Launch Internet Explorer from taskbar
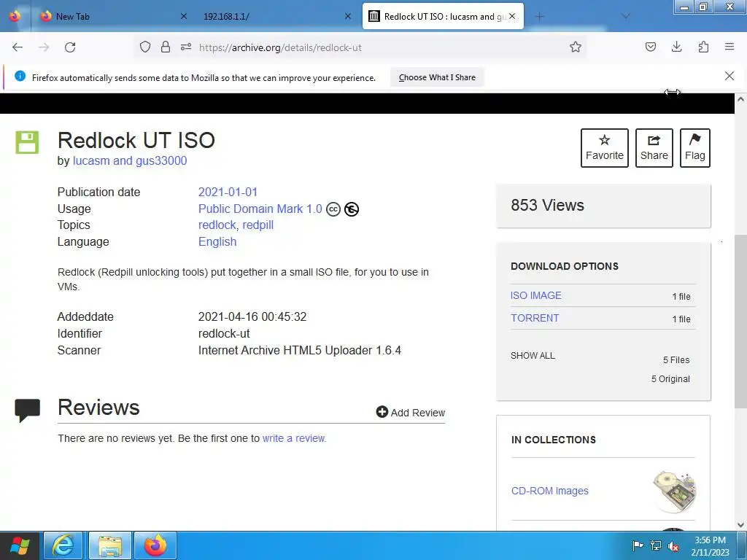Image resolution: width=747 pixels, height=560 pixels. click(63, 545)
